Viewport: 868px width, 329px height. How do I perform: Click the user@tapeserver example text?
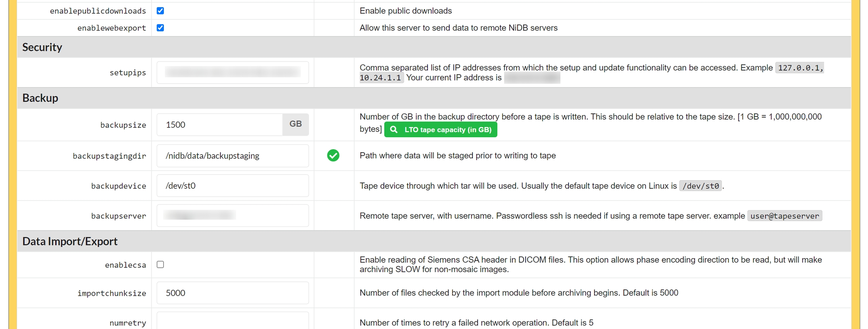[x=784, y=216]
